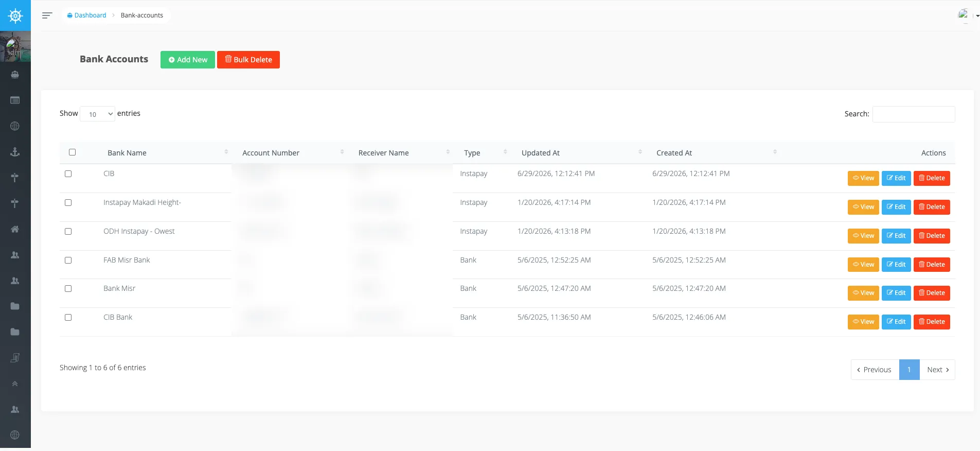The image size is (980, 451).
Task: Open the last globe icon in the sidebar
Action: [x=15, y=435]
